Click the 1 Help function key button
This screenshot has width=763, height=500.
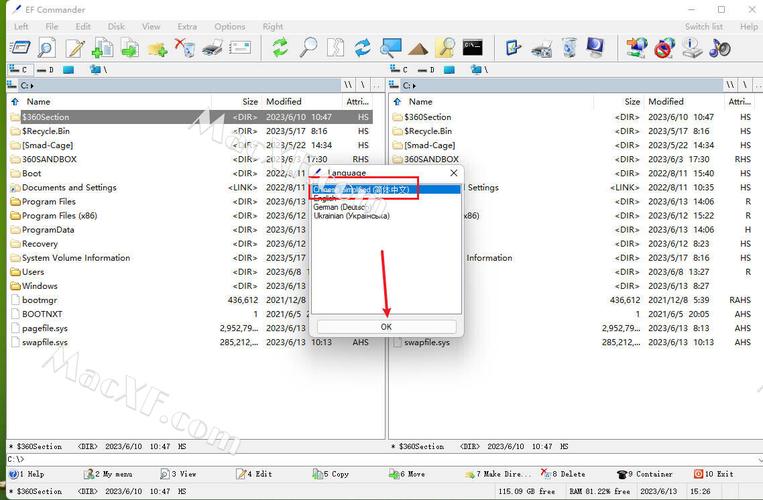click(27, 474)
